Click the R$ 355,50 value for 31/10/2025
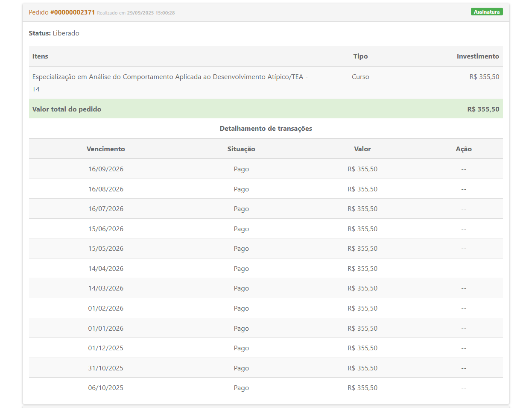Screen dimensions: 532x408 tap(362, 368)
